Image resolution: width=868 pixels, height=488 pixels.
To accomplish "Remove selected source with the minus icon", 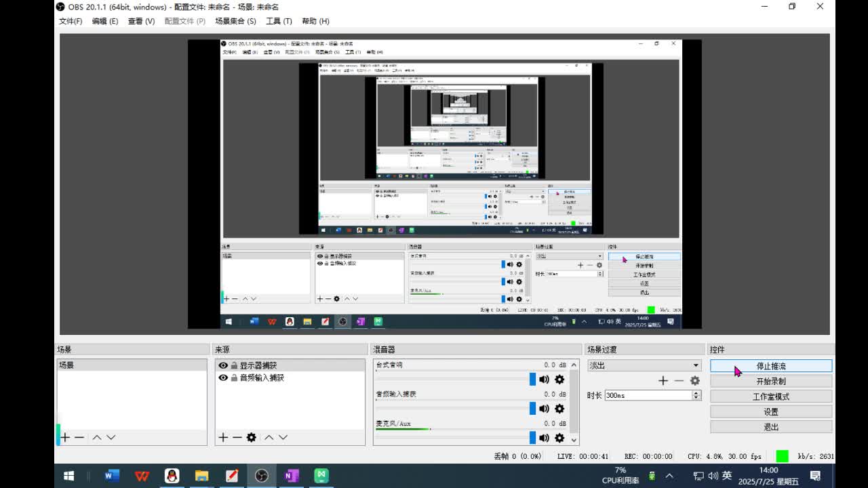I will pos(237,438).
